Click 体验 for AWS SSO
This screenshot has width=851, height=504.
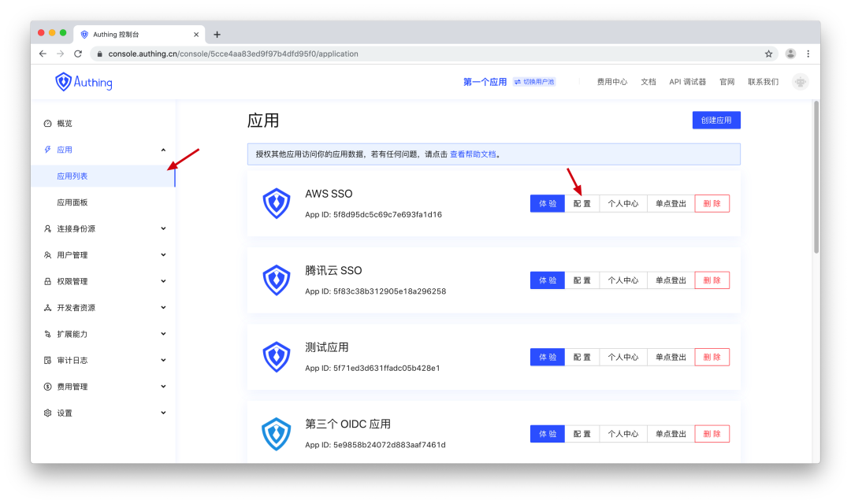click(548, 203)
